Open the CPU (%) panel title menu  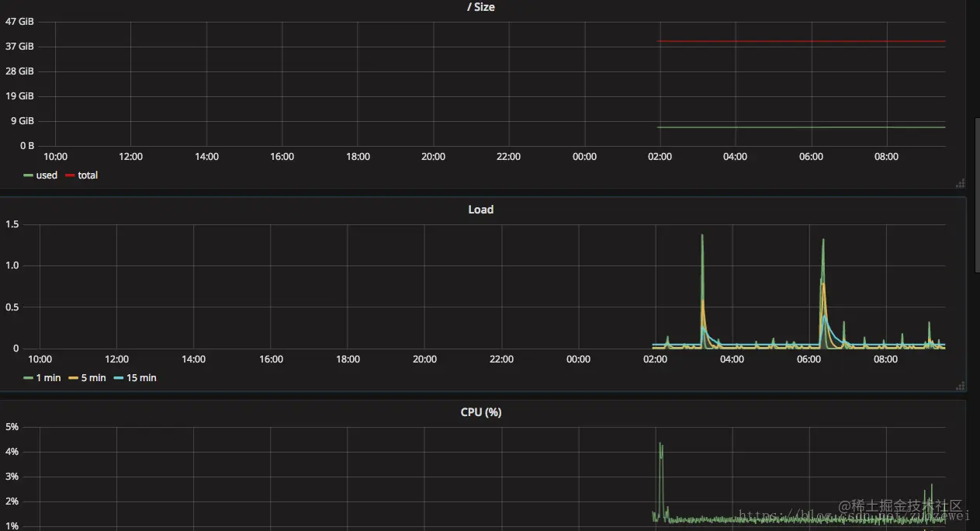point(480,412)
